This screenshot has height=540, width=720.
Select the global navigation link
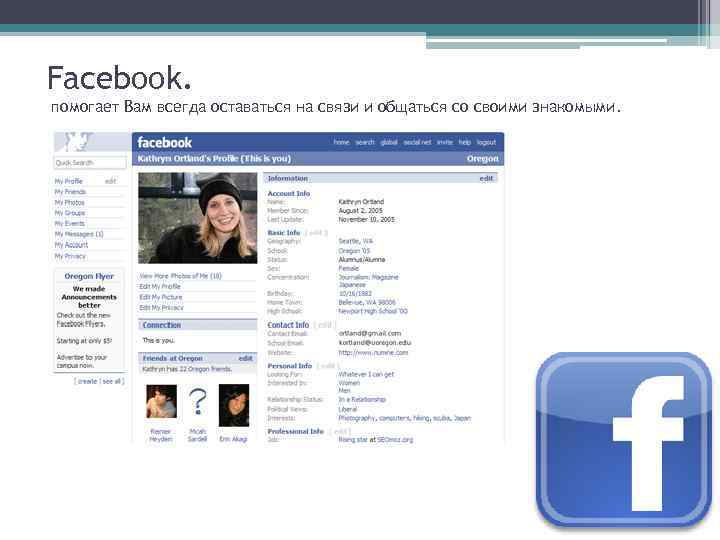(x=389, y=142)
